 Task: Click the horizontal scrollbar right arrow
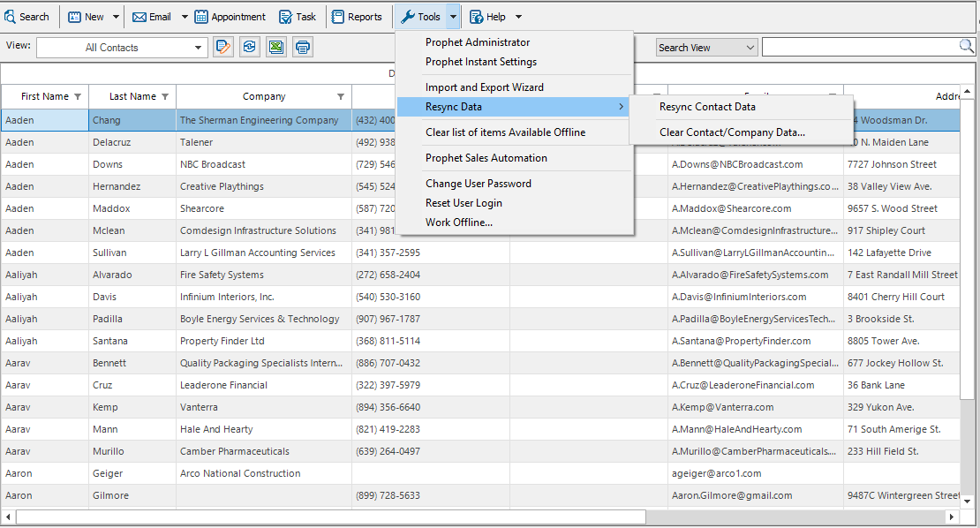pyautogui.click(x=951, y=517)
